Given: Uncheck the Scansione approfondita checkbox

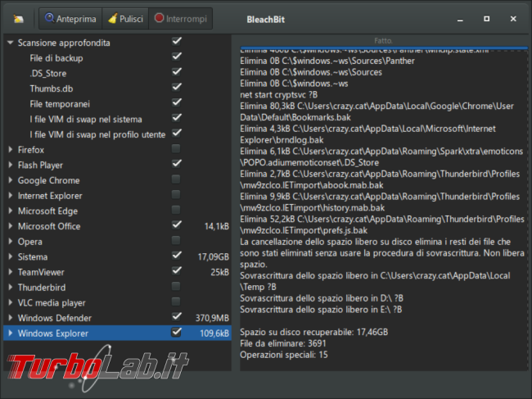Looking at the screenshot, I should [x=176, y=42].
